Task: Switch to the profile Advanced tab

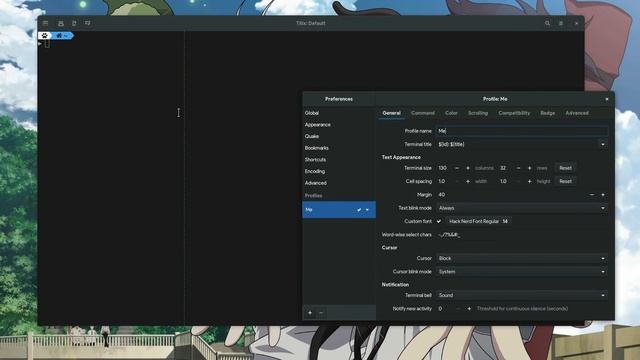Action: pyautogui.click(x=577, y=113)
